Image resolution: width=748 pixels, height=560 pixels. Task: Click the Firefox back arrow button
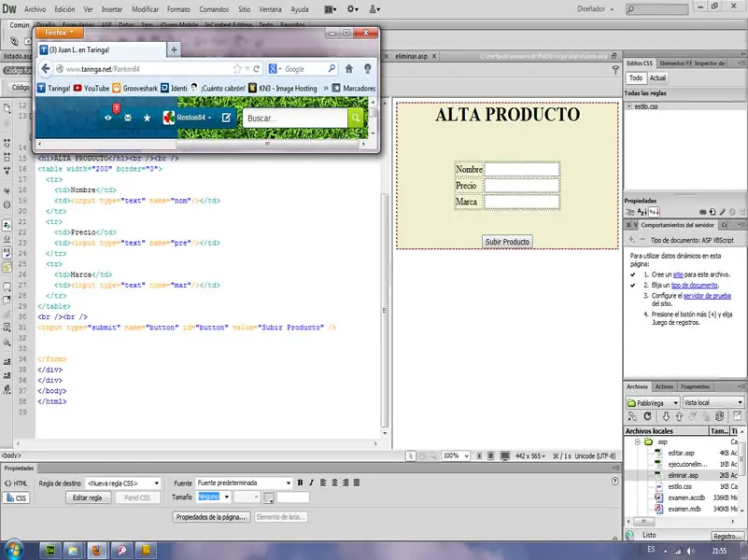pyautogui.click(x=47, y=69)
